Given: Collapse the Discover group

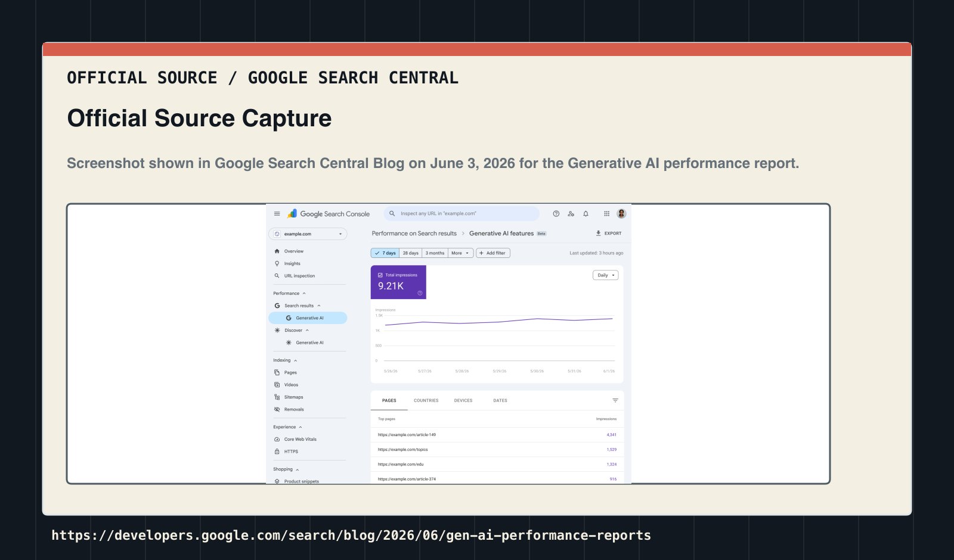Looking at the screenshot, I should pyautogui.click(x=307, y=331).
